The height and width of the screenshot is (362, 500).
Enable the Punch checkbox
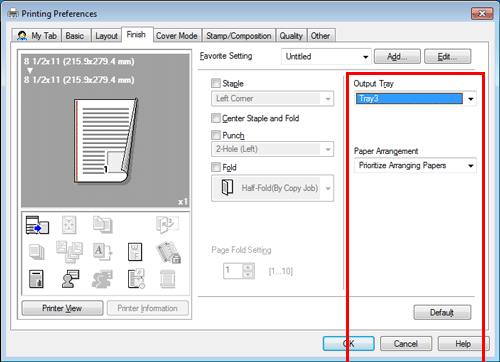click(x=216, y=135)
